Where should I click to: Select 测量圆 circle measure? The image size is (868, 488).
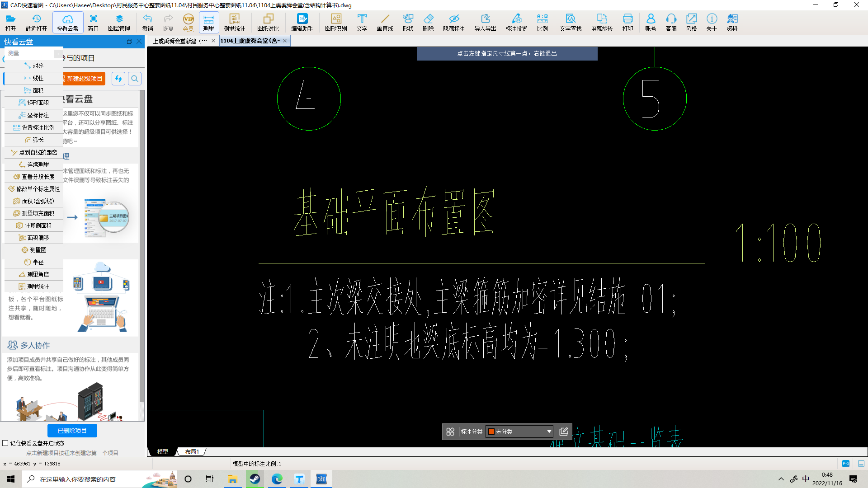point(34,250)
